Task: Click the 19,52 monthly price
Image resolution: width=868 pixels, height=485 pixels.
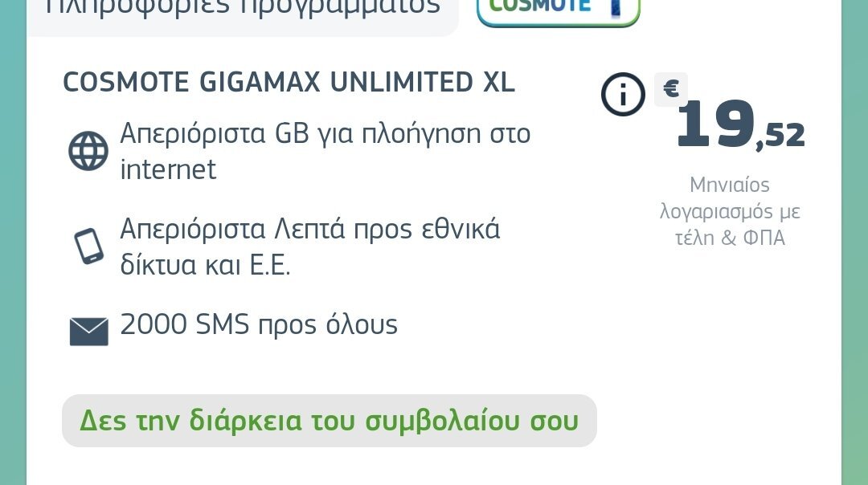Action: coord(740,125)
